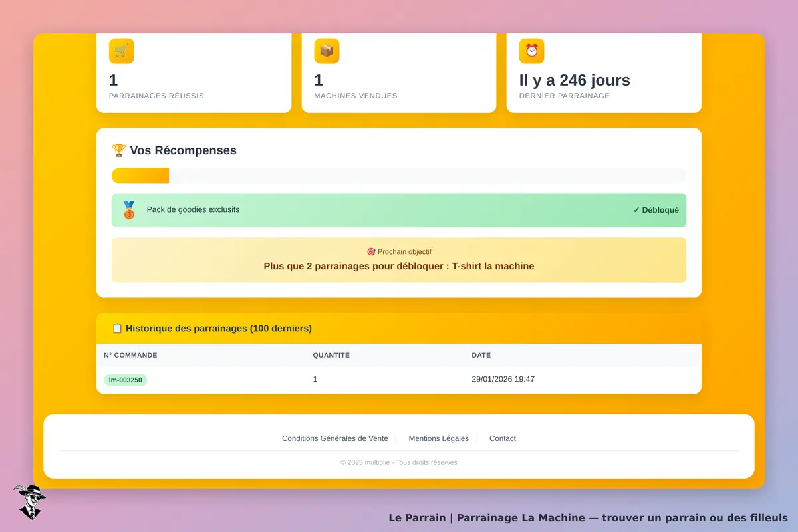The width and height of the screenshot is (798, 532).
Task: Click the T-shirt la machine objective text
Action: click(x=399, y=266)
